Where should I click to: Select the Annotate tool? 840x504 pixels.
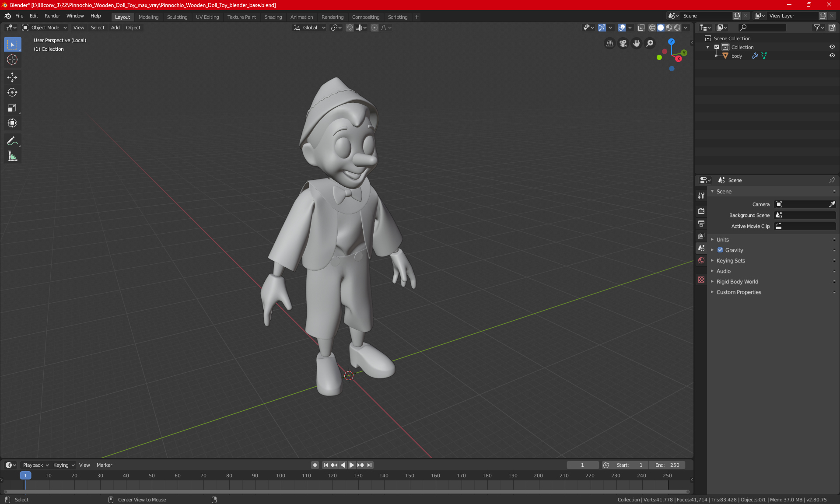click(12, 141)
